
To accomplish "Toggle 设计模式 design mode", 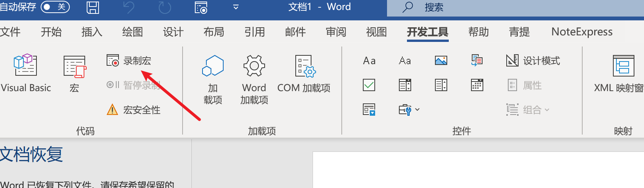I will pos(533,61).
